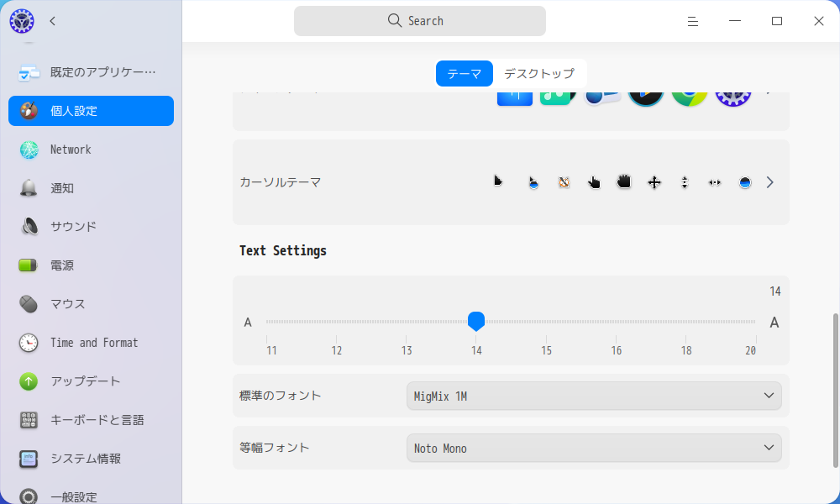Set font size slider to 16
Screen dimensions: 840x504
click(617, 321)
